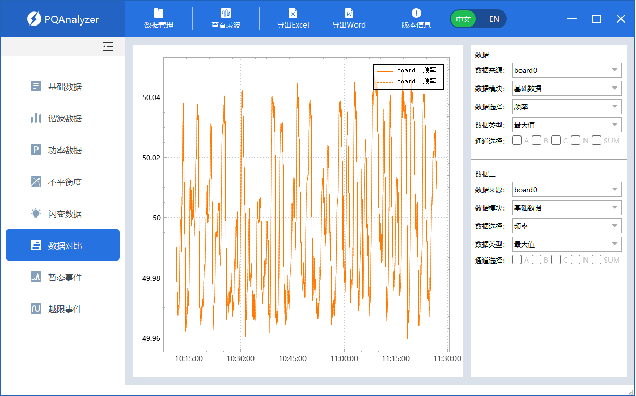Click the PQAnalyzer lightning logo
Screen dimensions: 636x396
click(x=33, y=19)
